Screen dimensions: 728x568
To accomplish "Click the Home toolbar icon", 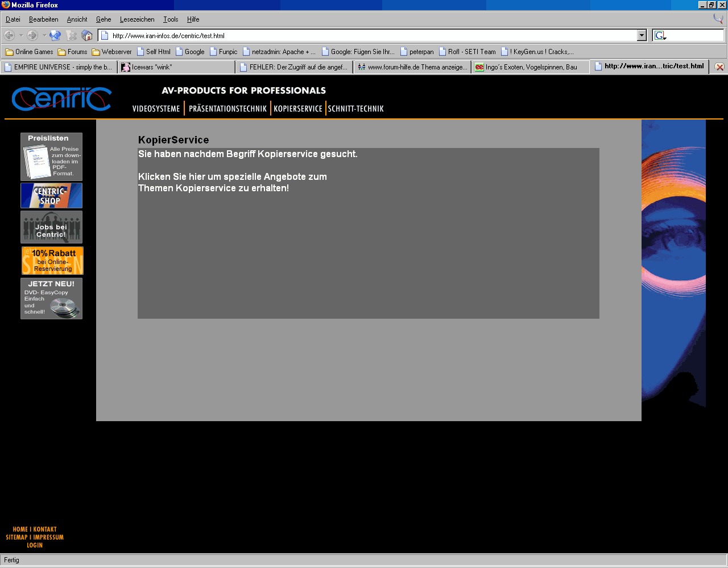I will point(87,36).
